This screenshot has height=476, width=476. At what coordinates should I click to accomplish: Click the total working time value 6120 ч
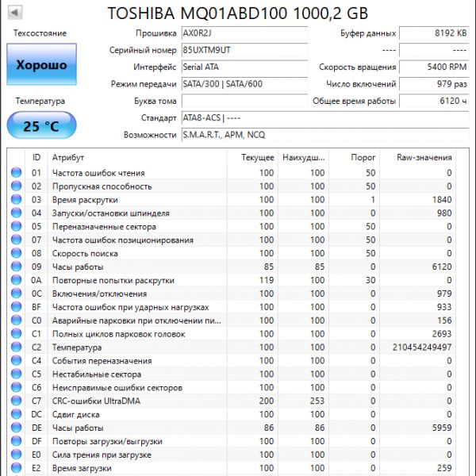coord(434,101)
